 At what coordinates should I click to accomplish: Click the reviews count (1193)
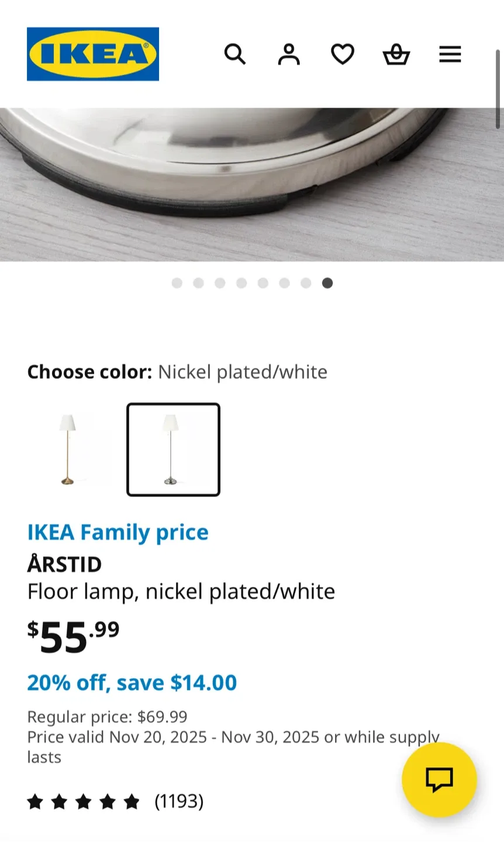[x=180, y=802]
